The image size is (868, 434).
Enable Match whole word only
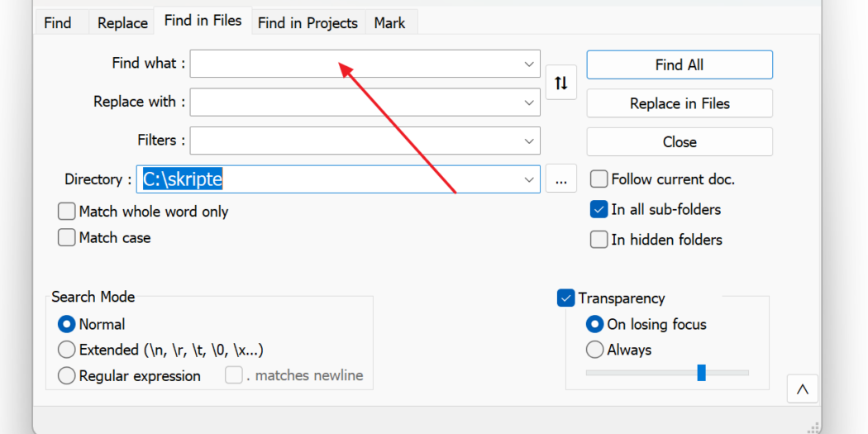(66, 212)
